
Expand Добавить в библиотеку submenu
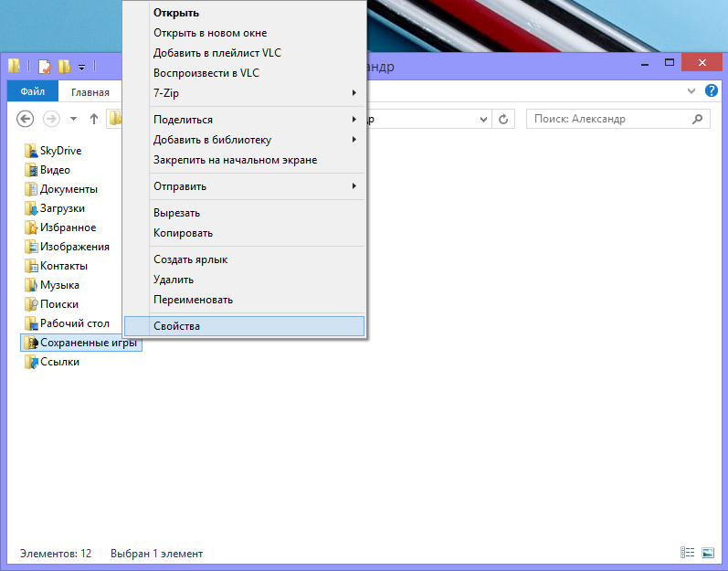354,139
